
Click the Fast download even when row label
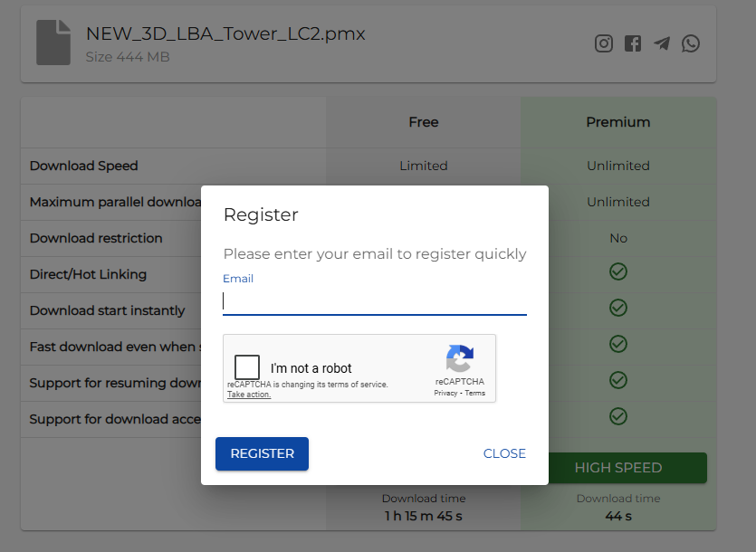click(115, 347)
